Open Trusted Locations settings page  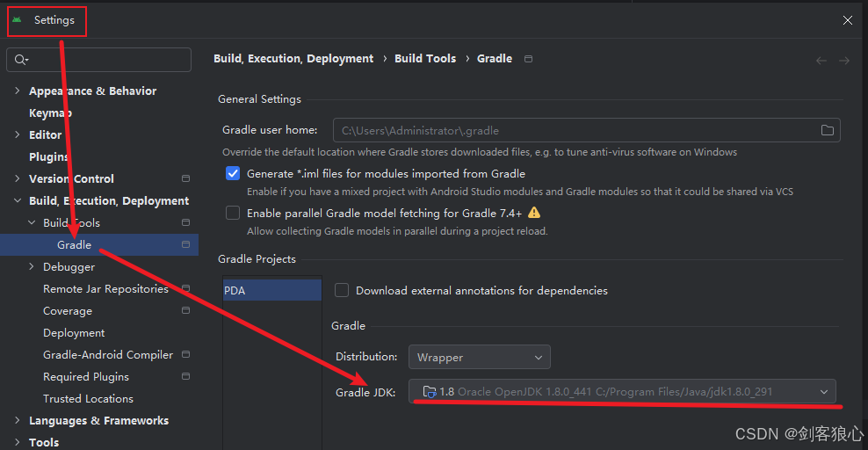pos(88,398)
